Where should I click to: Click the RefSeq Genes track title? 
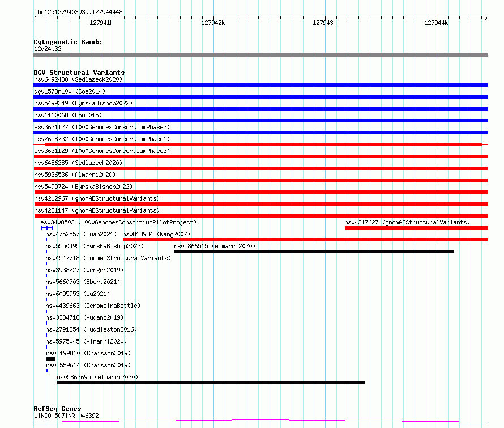click(x=57, y=409)
